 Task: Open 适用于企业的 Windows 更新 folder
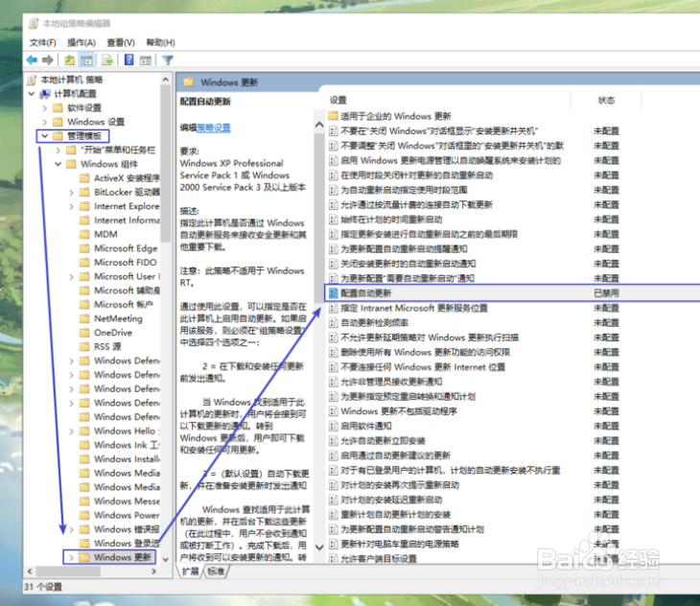click(395, 116)
